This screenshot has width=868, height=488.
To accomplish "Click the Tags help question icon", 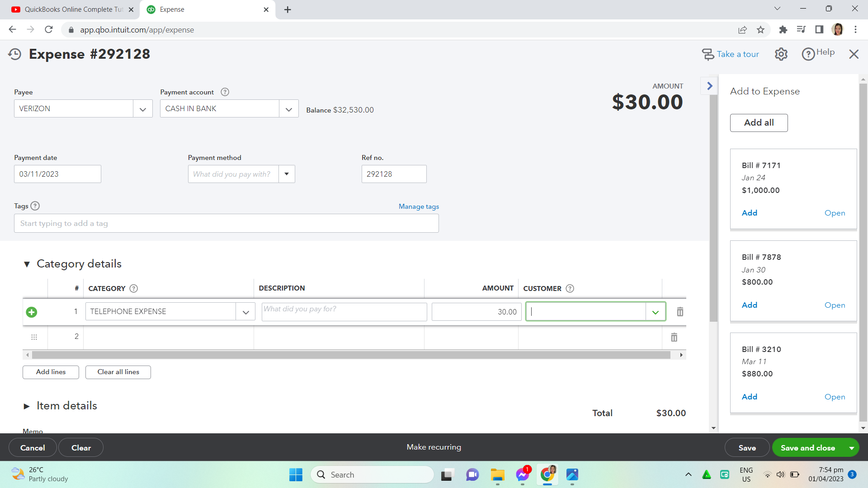I will 35,206.
